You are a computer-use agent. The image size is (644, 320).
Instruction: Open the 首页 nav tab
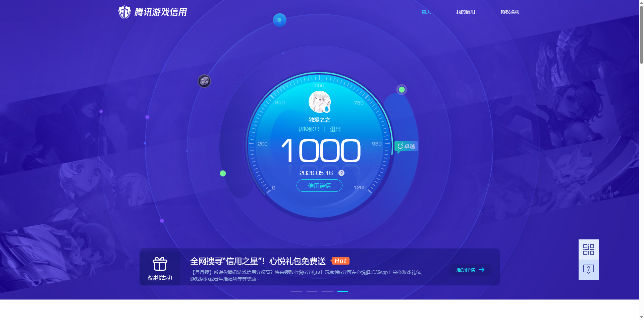click(x=426, y=12)
